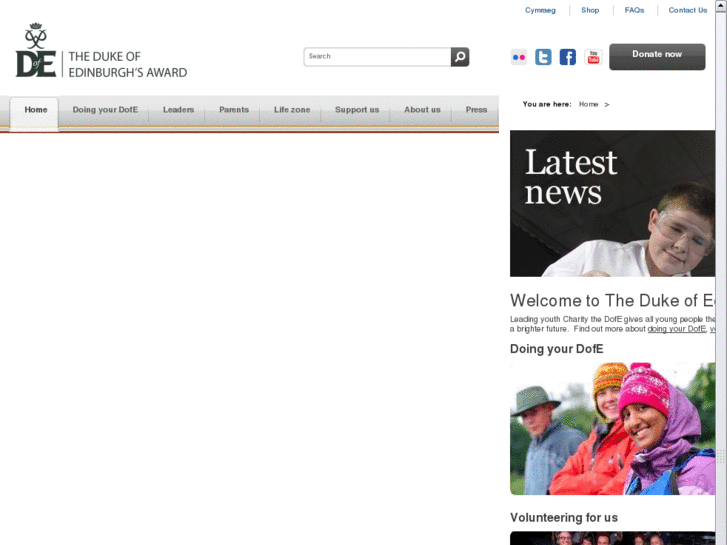
Task: Open the Leaders menu item
Action: pos(178,110)
